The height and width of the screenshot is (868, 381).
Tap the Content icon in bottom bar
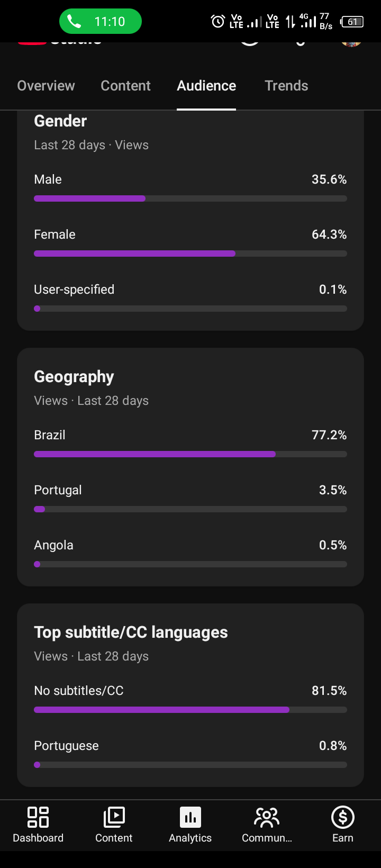tap(114, 817)
